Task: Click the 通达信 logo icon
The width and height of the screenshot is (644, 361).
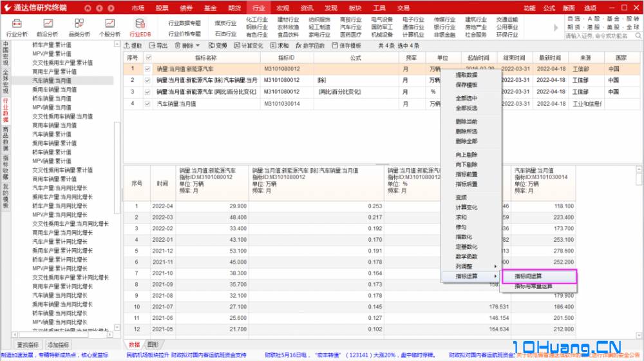Action: point(7,7)
